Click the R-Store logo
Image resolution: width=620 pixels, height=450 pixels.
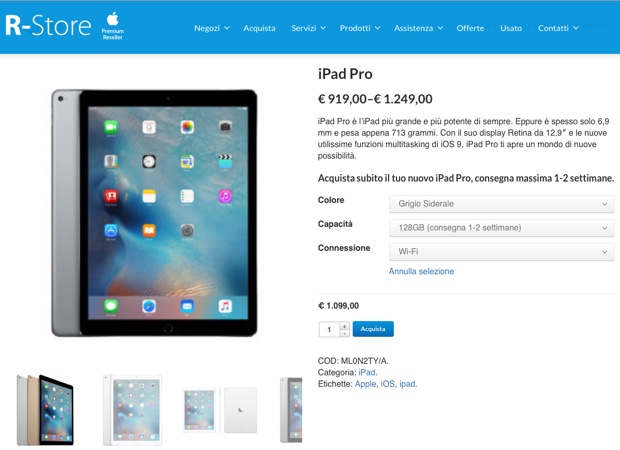tap(48, 26)
